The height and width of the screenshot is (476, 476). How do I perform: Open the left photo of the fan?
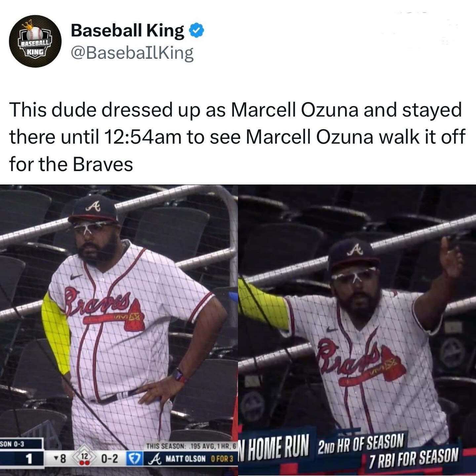click(119, 330)
